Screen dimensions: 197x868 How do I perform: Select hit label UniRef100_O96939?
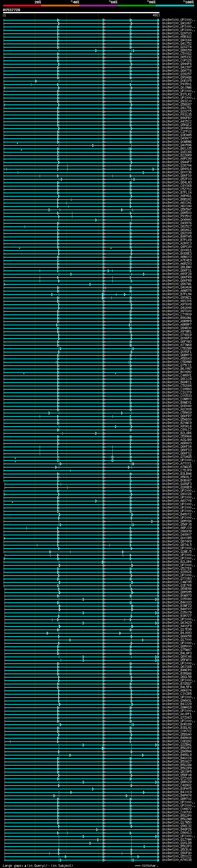click(177, 531)
